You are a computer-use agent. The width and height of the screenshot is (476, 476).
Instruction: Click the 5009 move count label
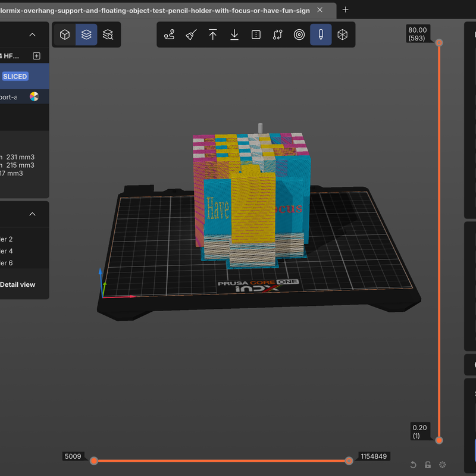pyautogui.click(x=73, y=456)
